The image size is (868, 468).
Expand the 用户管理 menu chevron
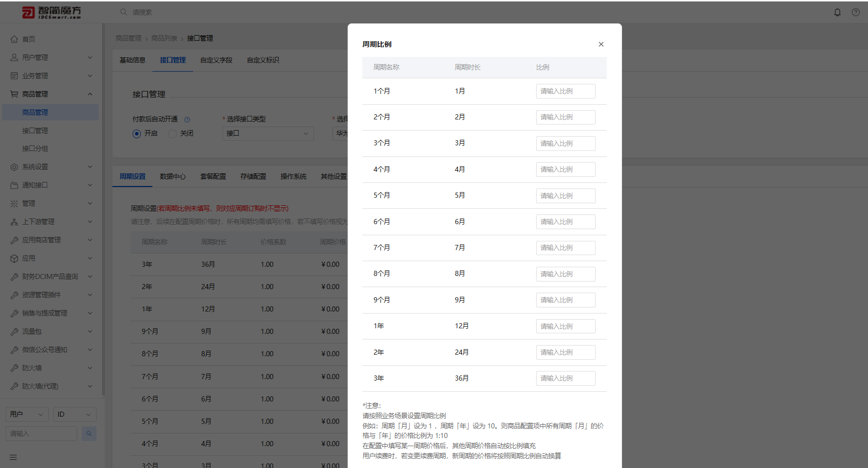(x=90, y=57)
